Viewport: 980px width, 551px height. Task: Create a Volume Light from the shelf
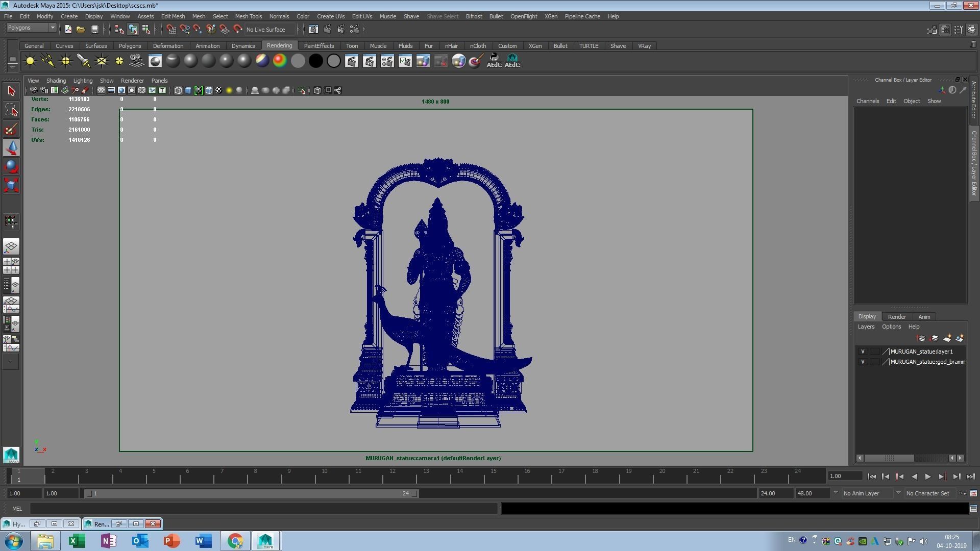coord(119,61)
